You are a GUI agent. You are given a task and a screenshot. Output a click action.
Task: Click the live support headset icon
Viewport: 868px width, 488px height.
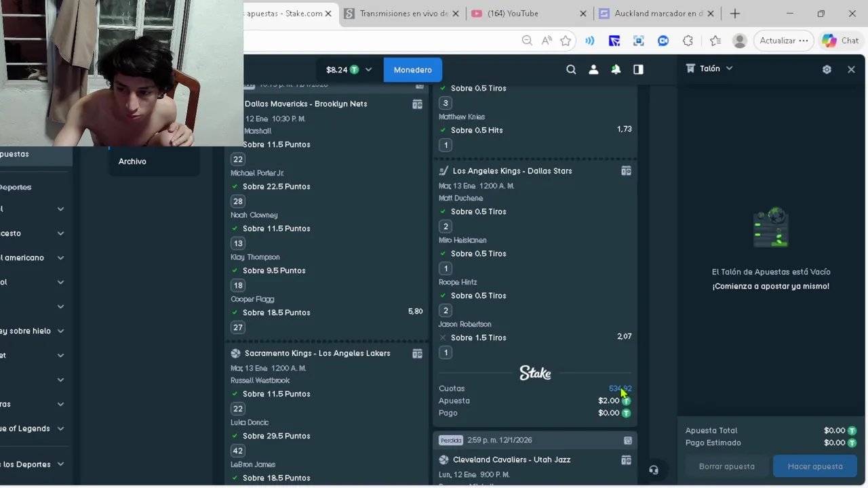pos(654,470)
